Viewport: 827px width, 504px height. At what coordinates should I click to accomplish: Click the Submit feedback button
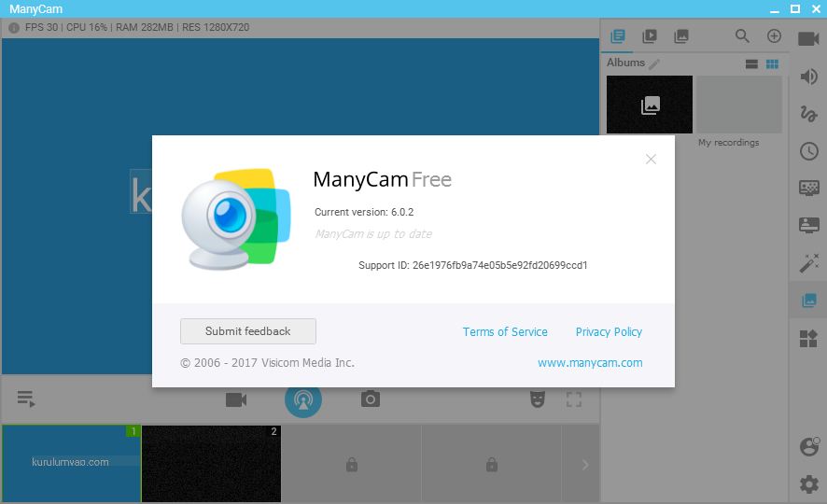coord(248,331)
